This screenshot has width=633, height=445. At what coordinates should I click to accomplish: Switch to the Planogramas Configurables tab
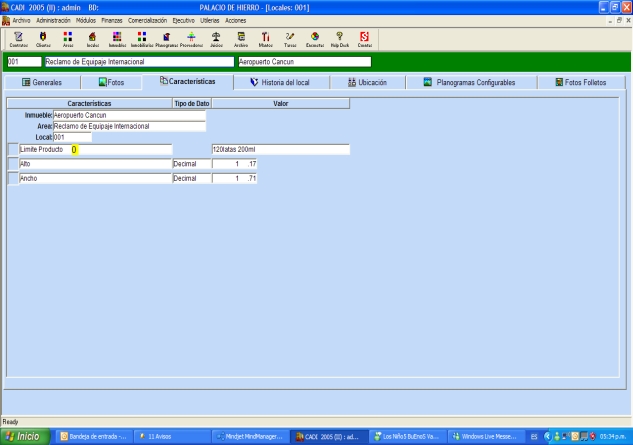473,82
